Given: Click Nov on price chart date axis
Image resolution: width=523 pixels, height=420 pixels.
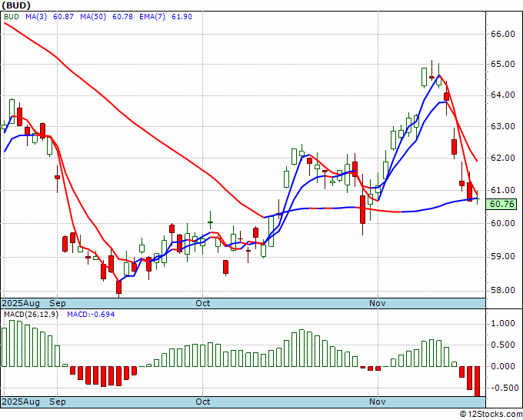Looking at the screenshot, I should [x=378, y=303].
